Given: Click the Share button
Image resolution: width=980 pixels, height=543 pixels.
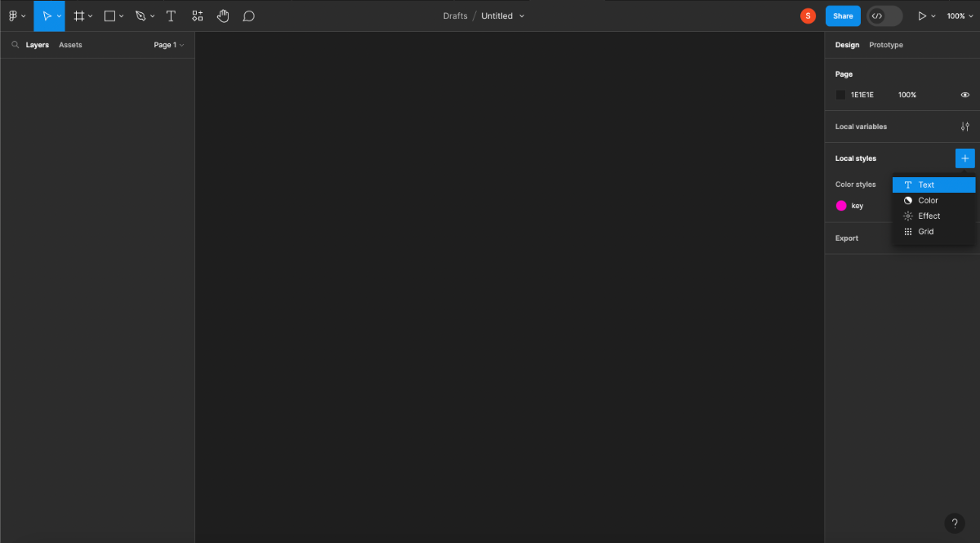Looking at the screenshot, I should pos(843,16).
